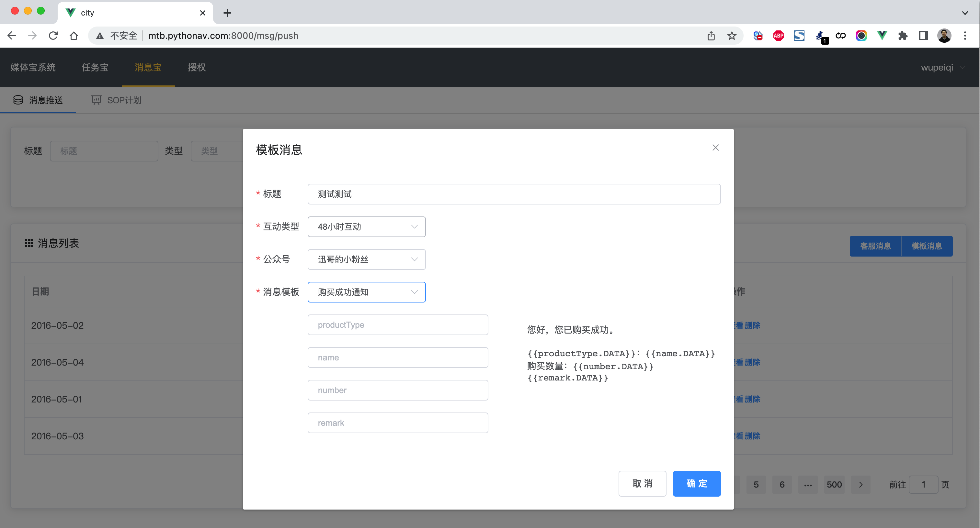This screenshot has height=528, width=980.
Task: Open the SOP计划 tab
Action: (116, 100)
